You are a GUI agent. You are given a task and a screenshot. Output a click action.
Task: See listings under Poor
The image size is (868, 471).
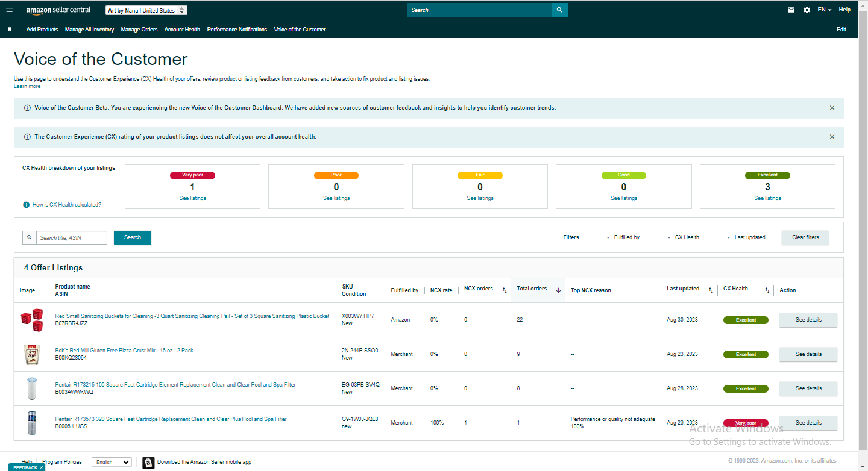coord(336,198)
